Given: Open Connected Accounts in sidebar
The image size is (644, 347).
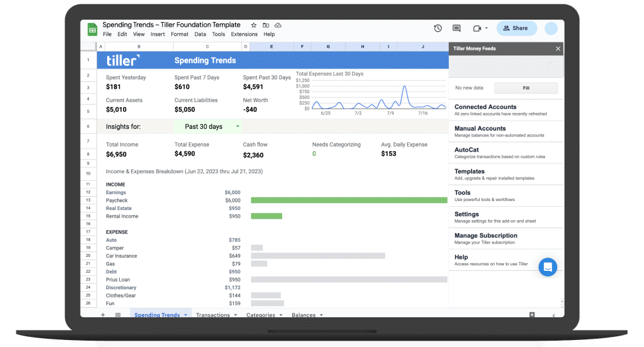Looking at the screenshot, I should (x=506, y=110).
